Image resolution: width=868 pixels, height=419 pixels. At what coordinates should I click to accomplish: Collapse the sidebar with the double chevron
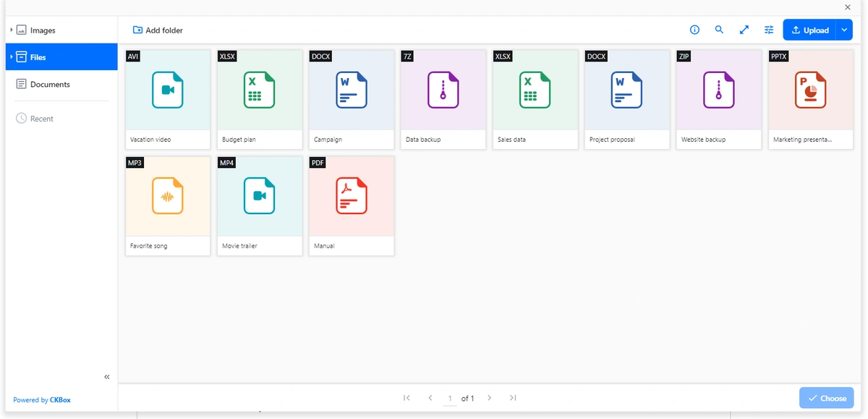(107, 377)
